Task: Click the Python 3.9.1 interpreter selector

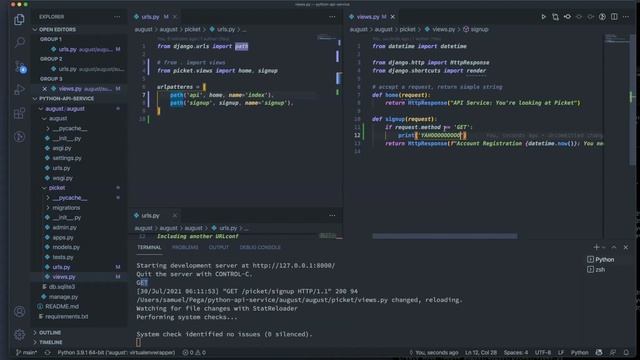Action: tap(116, 352)
